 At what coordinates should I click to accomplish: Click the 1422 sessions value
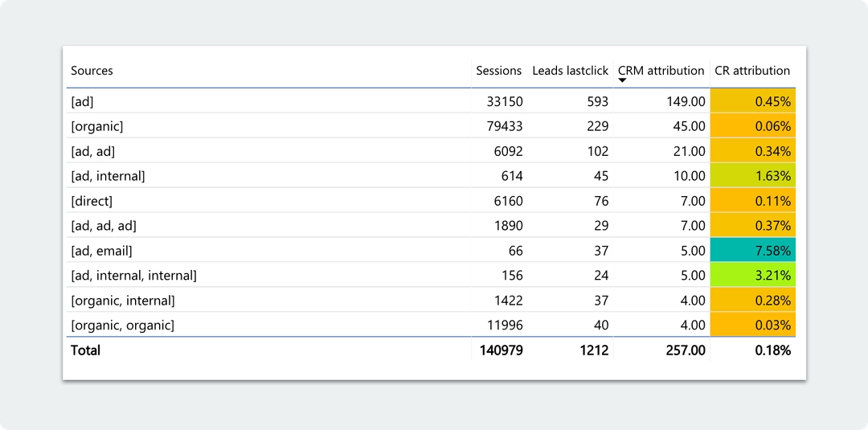point(508,301)
